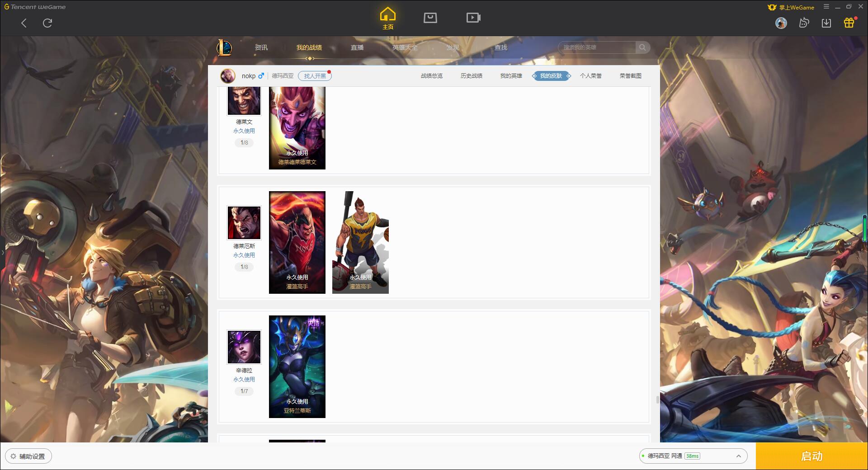
Task: Click the magnifier search button
Action: (x=642, y=47)
